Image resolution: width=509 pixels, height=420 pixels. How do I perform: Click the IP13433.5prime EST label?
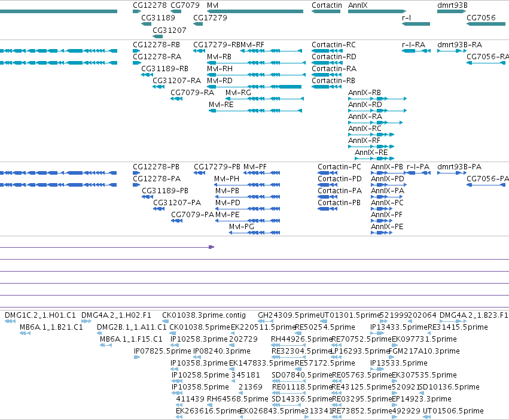pyautogui.click(x=399, y=327)
